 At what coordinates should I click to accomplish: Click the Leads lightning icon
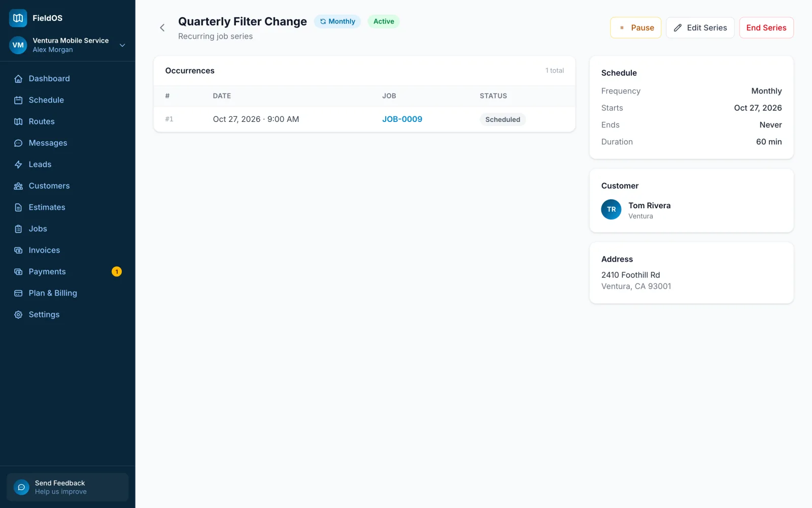[x=18, y=165]
